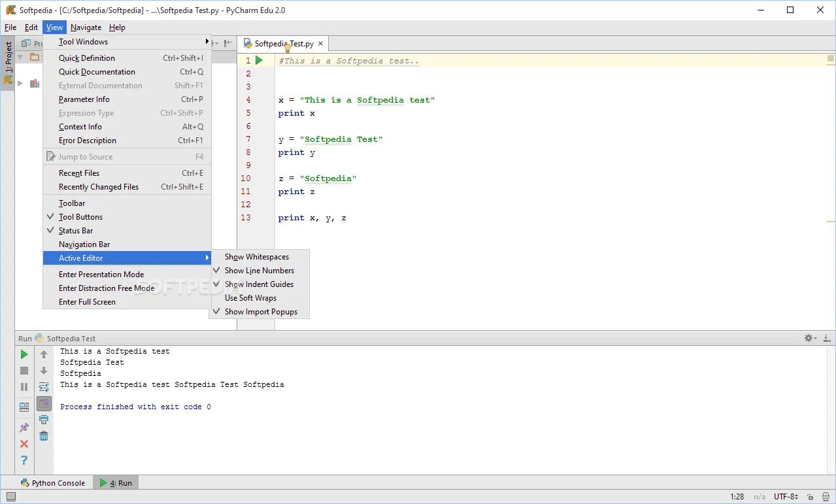Collapse the Softpedia project folder node

[x=20, y=57]
